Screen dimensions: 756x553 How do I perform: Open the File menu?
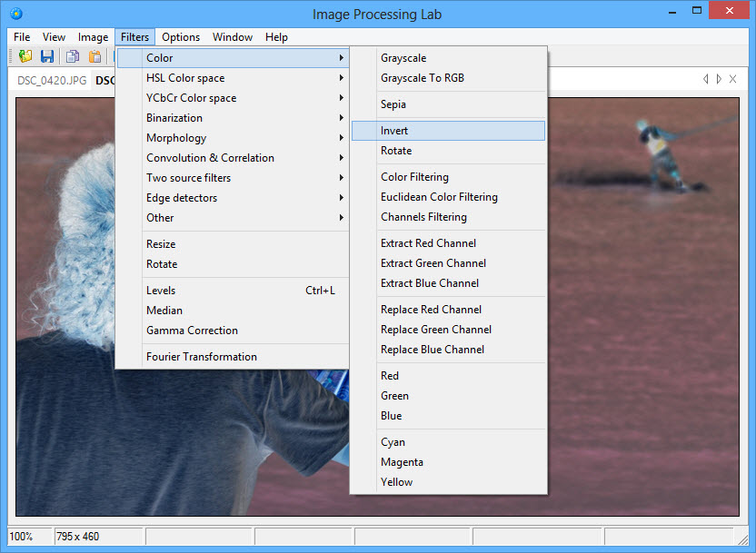[x=22, y=37]
